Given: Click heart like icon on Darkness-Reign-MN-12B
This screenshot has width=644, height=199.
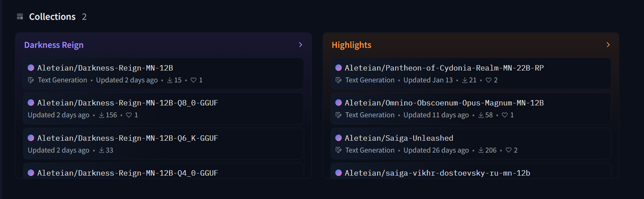Looking at the screenshot, I should coord(193,80).
